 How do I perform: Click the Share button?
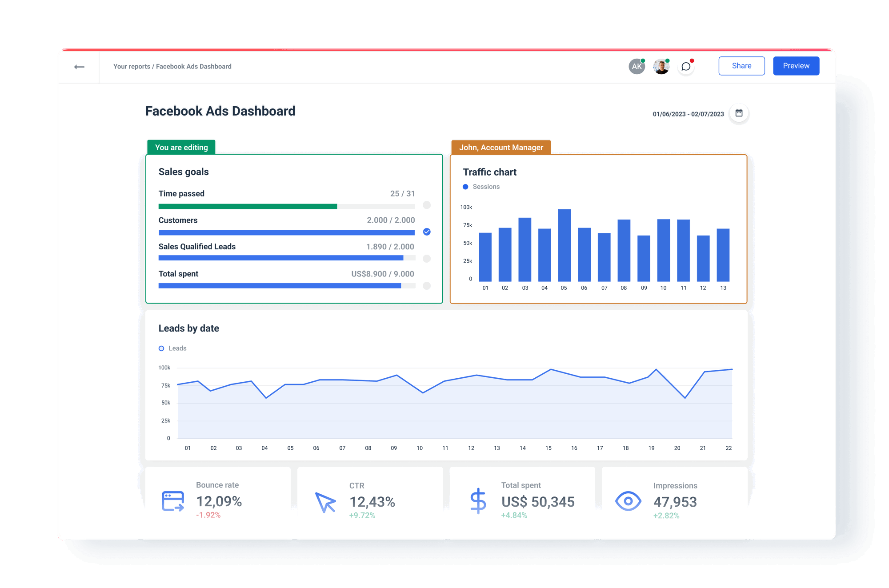(741, 65)
